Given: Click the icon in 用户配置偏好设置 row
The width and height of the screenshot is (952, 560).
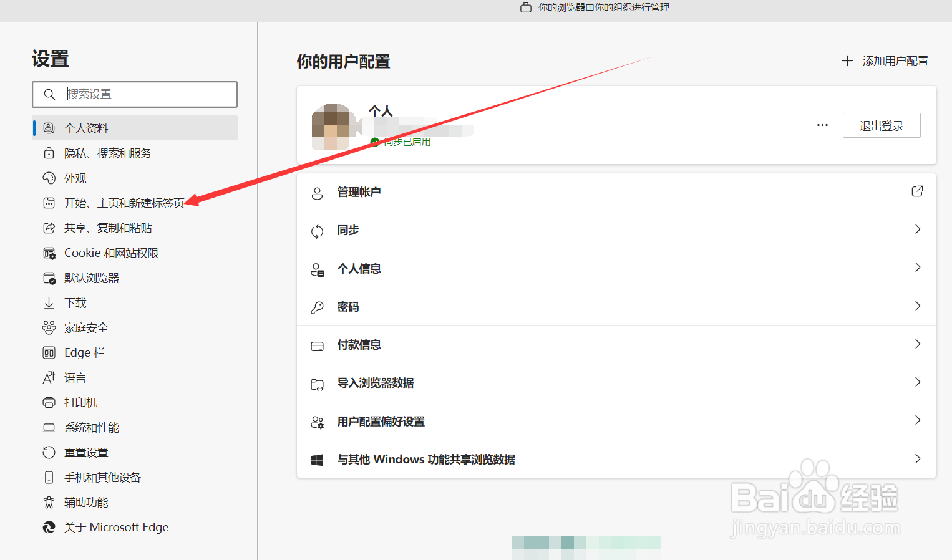Looking at the screenshot, I should pyautogui.click(x=317, y=422).
